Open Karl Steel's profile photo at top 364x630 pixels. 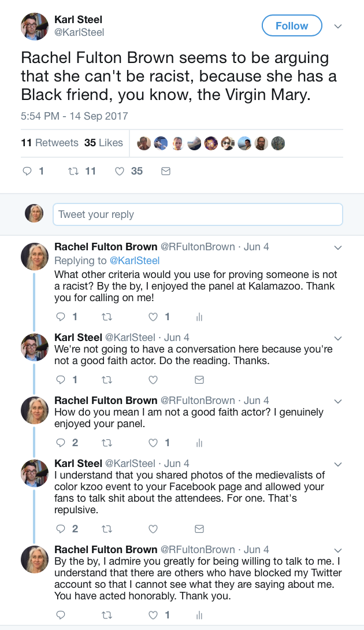point(35,27)
